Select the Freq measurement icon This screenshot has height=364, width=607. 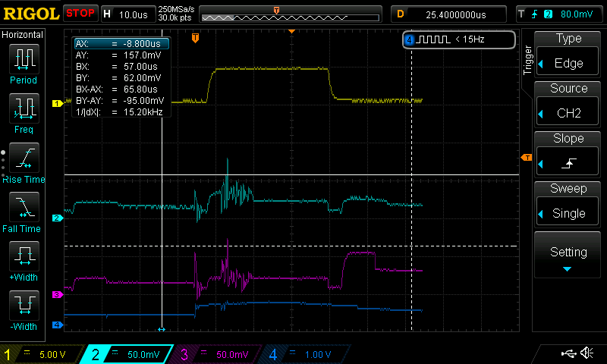[x=24, y=108]
